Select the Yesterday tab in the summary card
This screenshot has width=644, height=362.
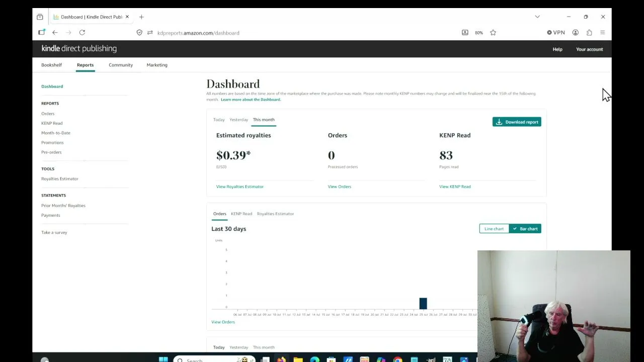(238, 120)
